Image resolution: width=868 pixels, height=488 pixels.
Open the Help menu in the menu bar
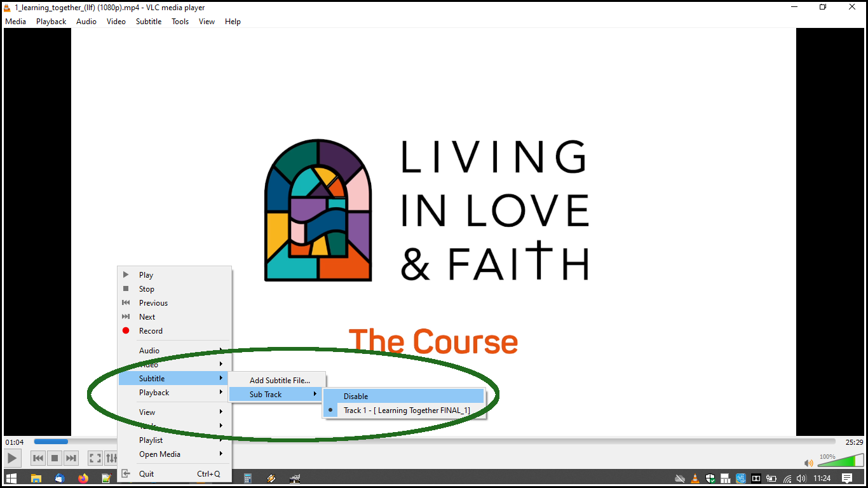coord(233,21)
